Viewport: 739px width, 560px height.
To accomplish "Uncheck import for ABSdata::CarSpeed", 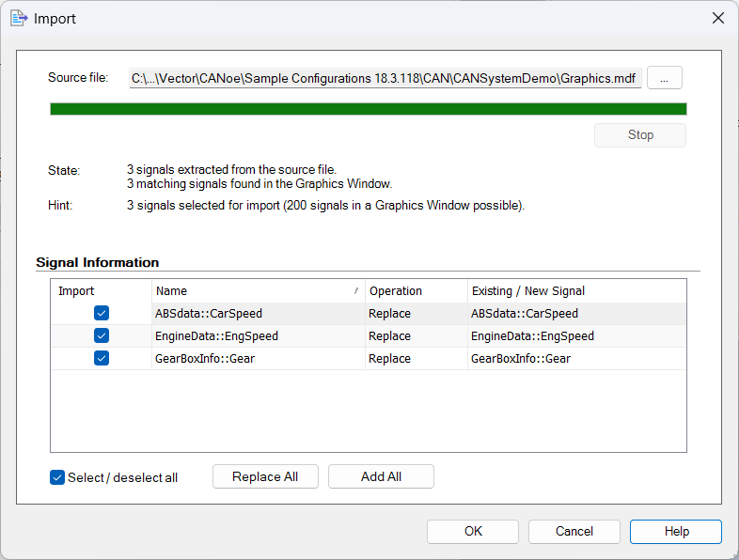I will 102,313.
